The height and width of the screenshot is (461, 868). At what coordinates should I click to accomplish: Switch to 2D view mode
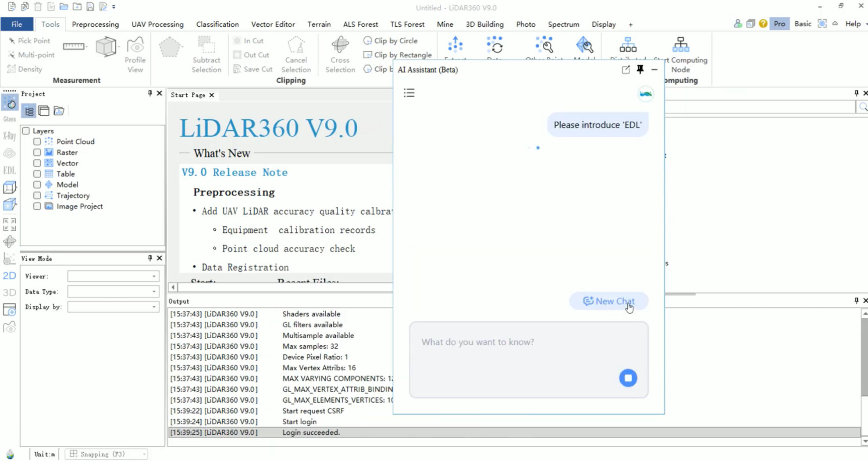coord(9,276)
